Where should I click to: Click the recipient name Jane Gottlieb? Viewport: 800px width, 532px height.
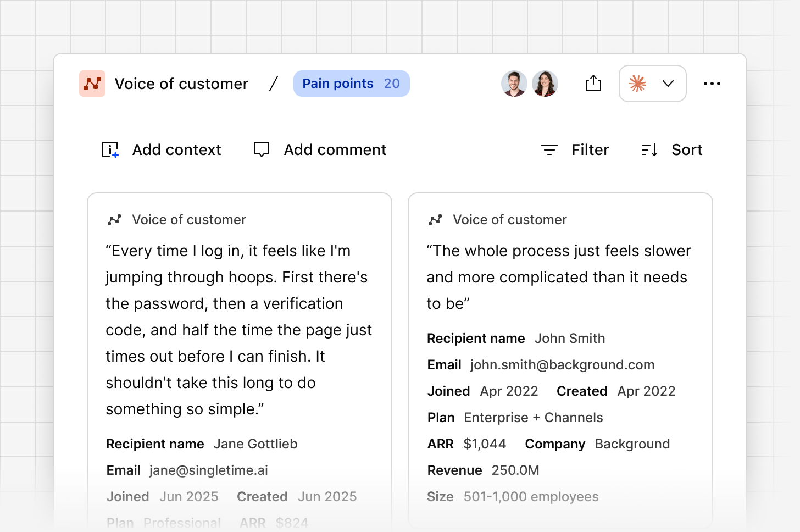[x=255, y=444]
